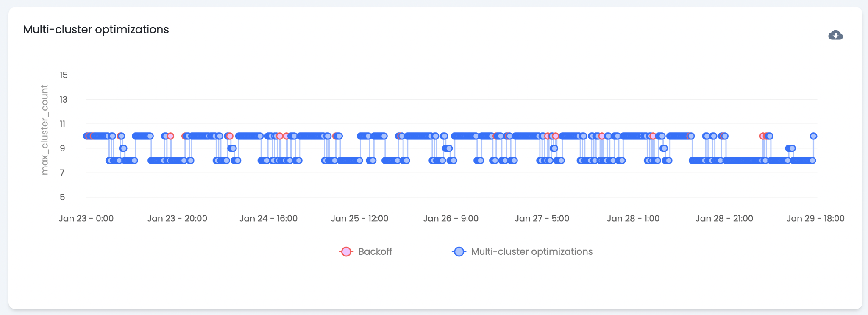868x315 pixels.
Task: Select the Multi-cluster optimizations chart title
Action: pyautogui.click(x=96, y=30)
